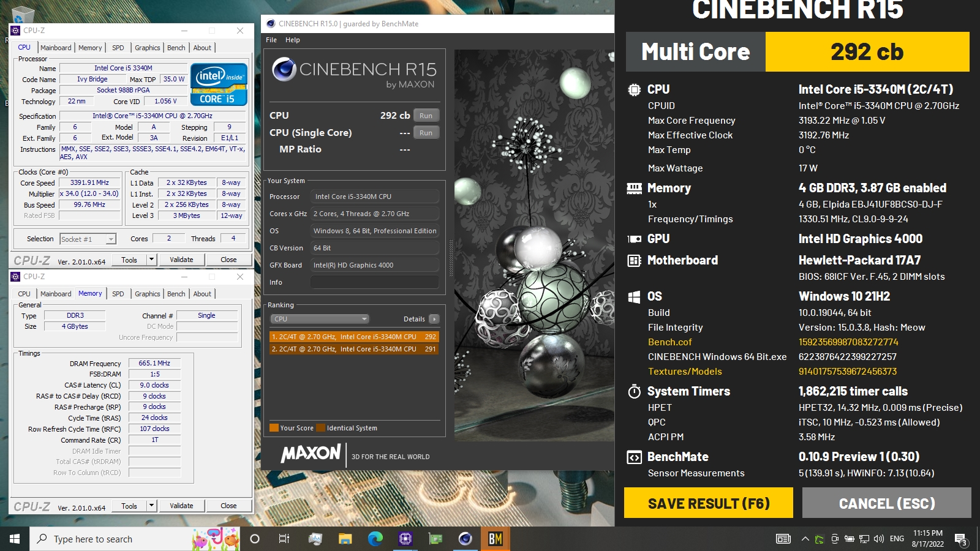Screen dimensions: 980x551
Task: Open About tab in CPU-Z CPU-tab window
Action: click(202, 48)
